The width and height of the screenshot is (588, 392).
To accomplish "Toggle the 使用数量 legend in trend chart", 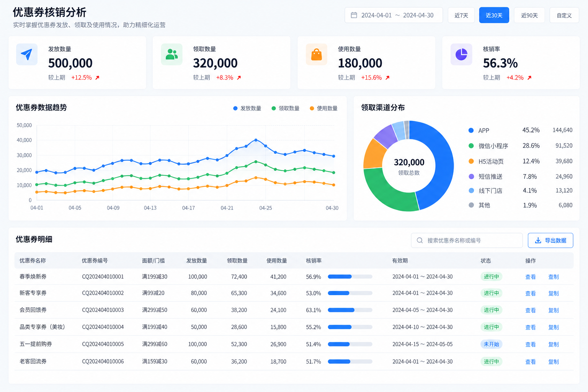I will [x=324, y=108].
